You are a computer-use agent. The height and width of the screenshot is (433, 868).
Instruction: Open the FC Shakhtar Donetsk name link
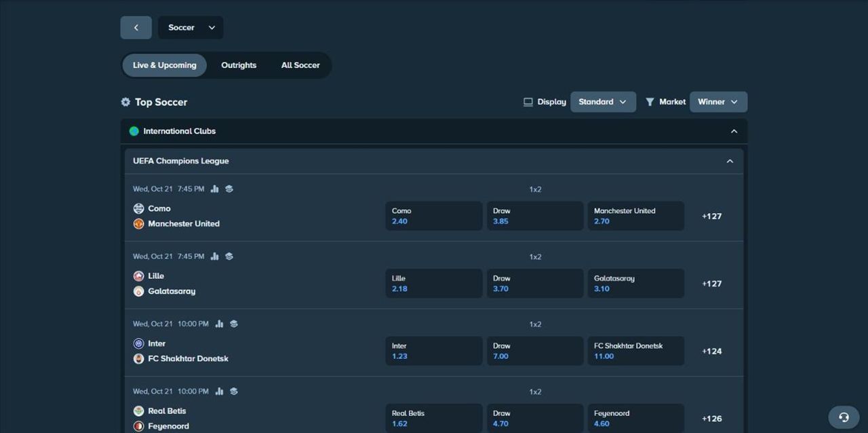point(189,358)
